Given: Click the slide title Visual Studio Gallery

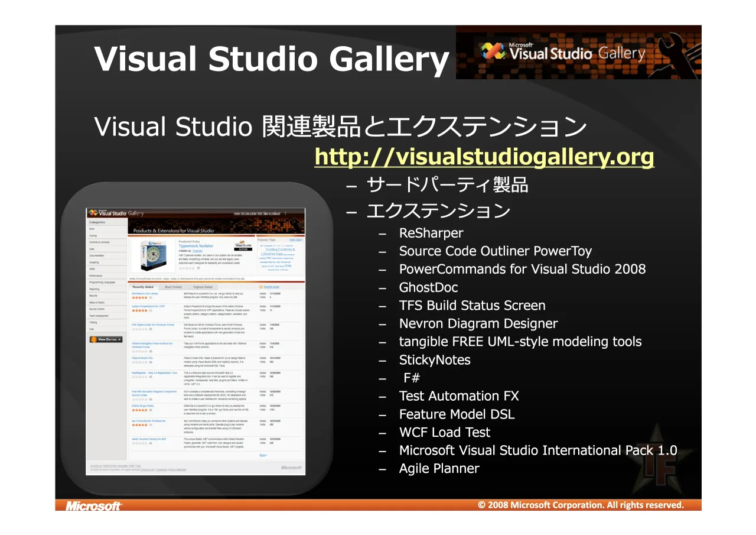Looking at the screenshot, I should click(272, 59).
